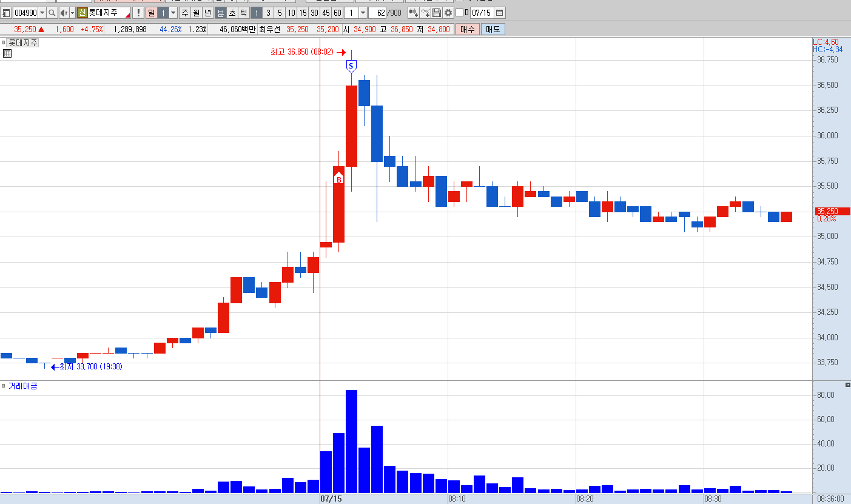Screen dimensions: 851x504
Task: Toggle the D checkbox beside the date field
Action: tap(459, 13)
